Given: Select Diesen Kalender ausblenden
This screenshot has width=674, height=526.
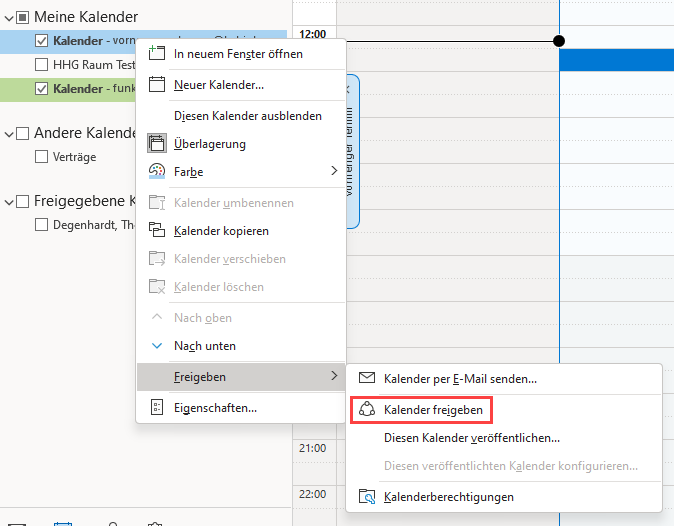Looking at the screenshot, I should click(242, 116).
